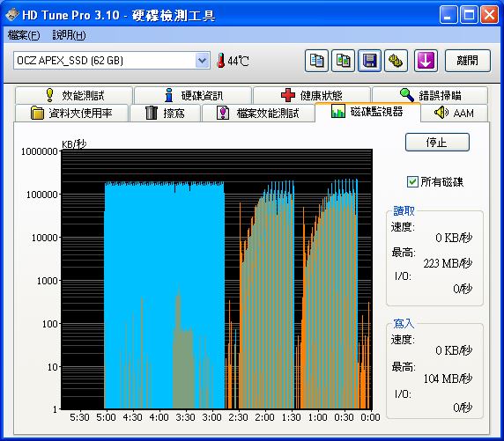This screenshot has height=441, width=504.
Task: Click the 5:00 time axis label
Action: click(x=106, y=417)
